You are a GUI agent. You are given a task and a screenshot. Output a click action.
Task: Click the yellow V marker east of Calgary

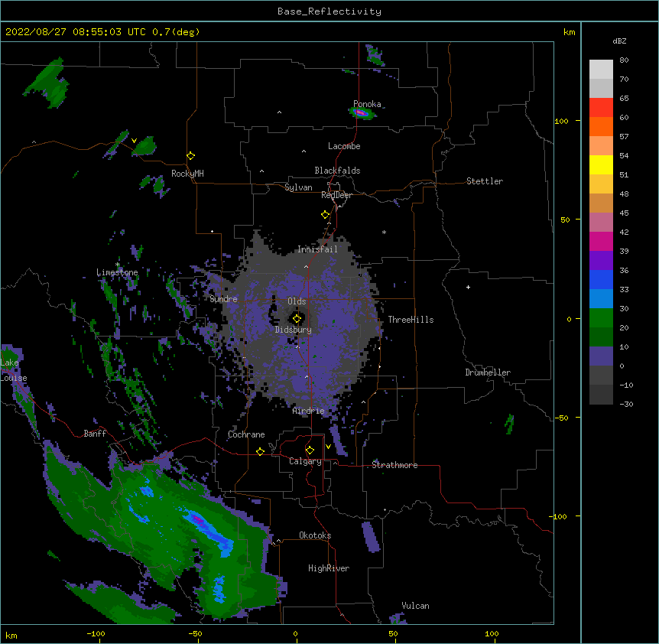point(328,447)
